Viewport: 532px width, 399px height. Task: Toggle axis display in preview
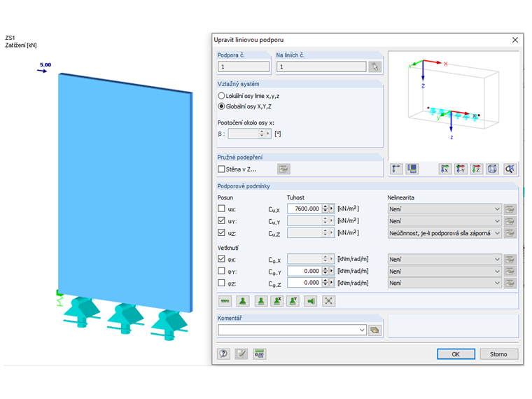click(396, 169)
